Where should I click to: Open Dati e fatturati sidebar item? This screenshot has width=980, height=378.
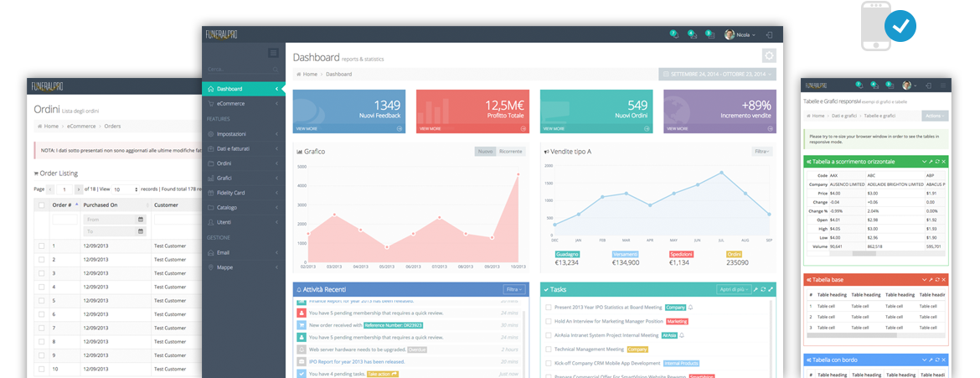click(243, 148)
